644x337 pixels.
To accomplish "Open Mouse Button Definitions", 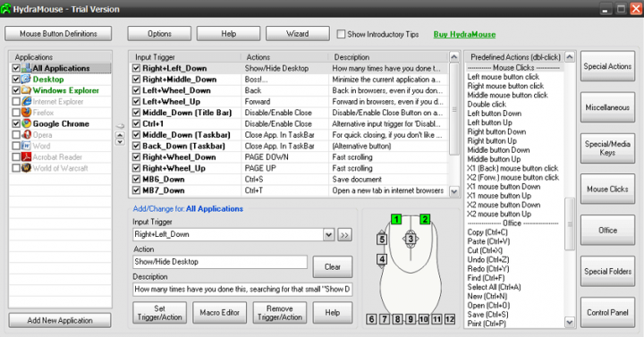I will pos(58,34).
